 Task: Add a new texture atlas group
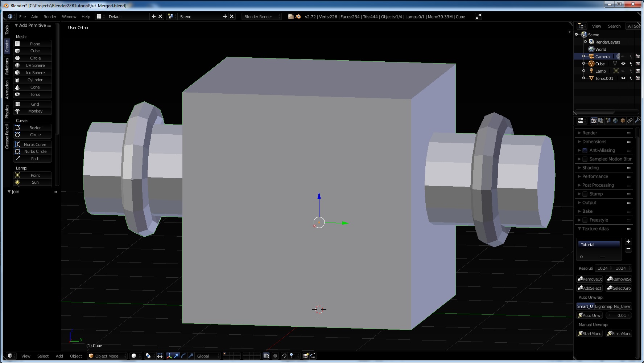coord(628,241)
